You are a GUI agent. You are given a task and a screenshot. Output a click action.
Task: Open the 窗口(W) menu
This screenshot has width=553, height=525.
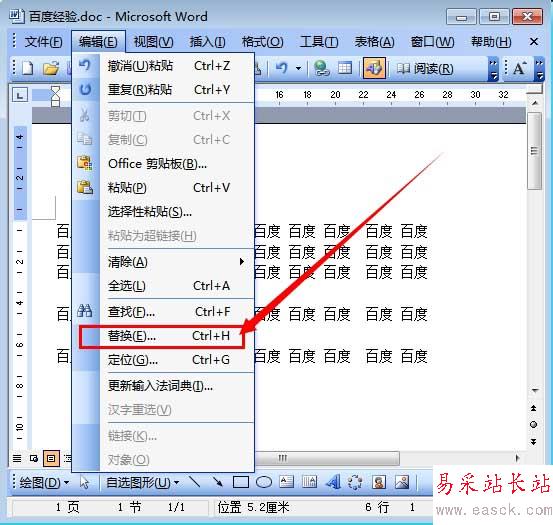[x=432, y=42]
